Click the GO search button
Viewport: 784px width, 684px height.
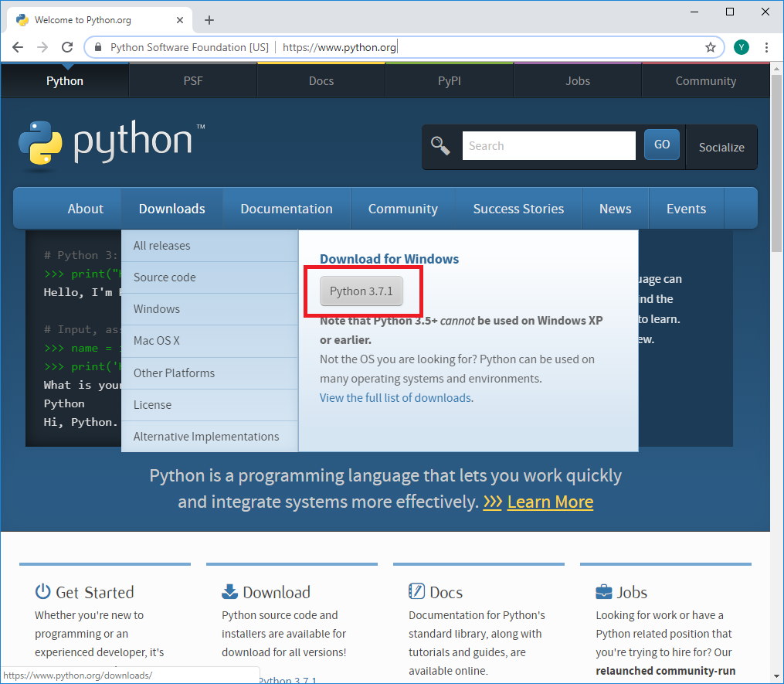[661, 145]
